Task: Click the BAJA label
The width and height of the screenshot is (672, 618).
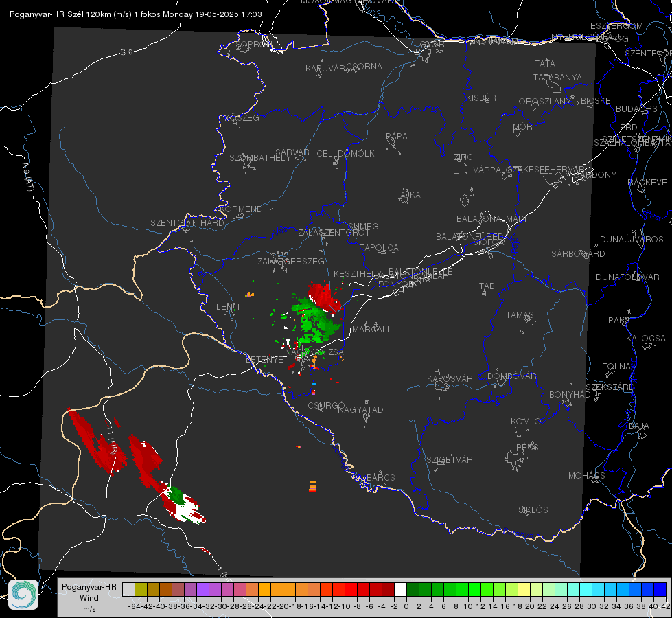Action: pos(639,426)
